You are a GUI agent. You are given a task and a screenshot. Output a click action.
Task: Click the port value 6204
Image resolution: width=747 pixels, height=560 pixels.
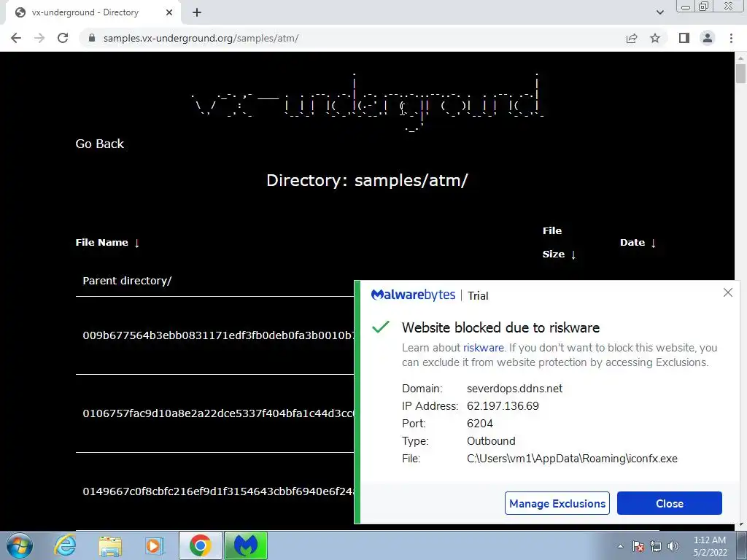[480, 424]
